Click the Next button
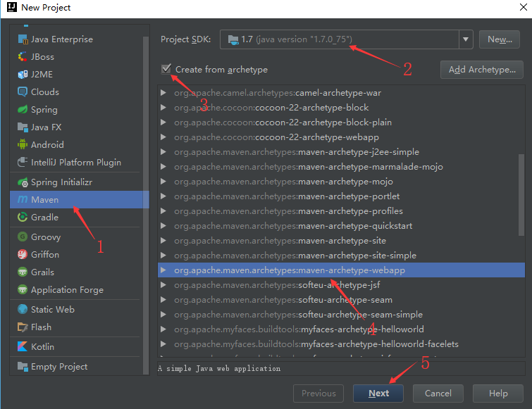The width and height of the screenshot is (532, 409). tap(378, 394)
